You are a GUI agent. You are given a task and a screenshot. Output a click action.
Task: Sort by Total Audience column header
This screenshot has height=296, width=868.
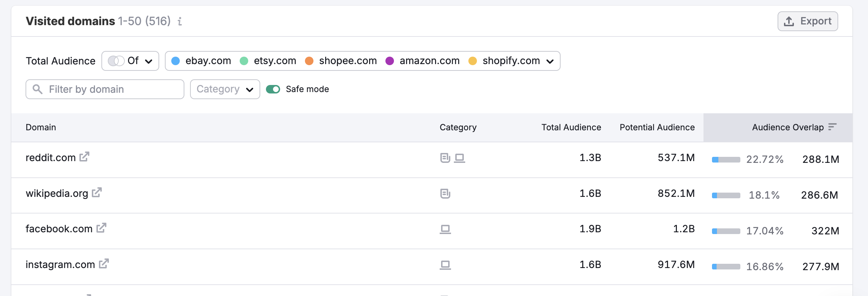coord(571,127)
